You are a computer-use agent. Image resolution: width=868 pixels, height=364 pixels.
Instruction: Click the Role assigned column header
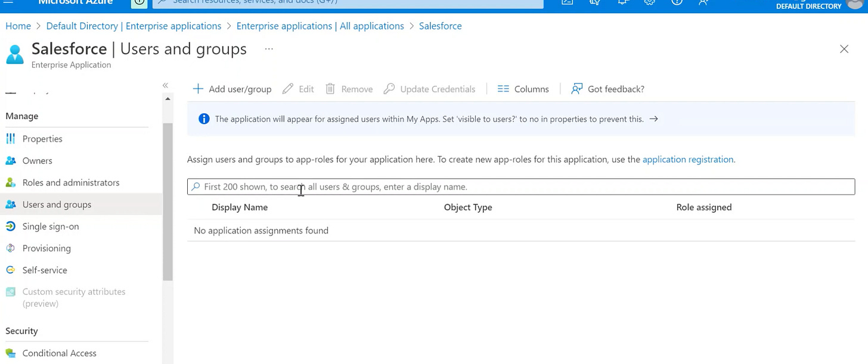(x=704, y=207)
